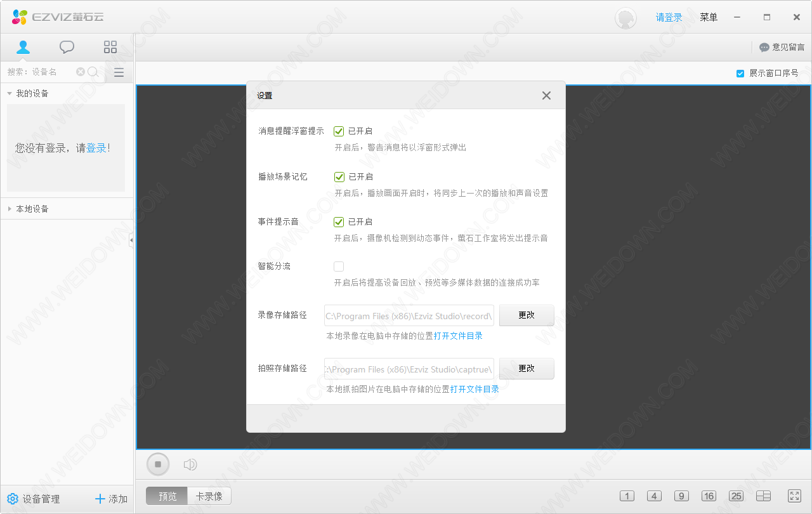Select the 卡录像 tab
Viewport: 812px width, 514px height.
coord(209,496)
